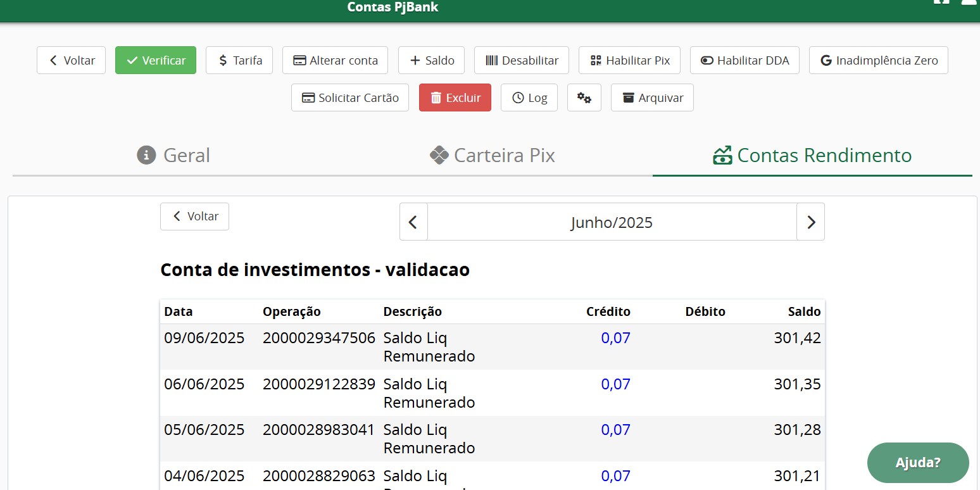Open the Carteira Pix tab
This screenshot has width=980, height=490.
pyautogui.click(x=493, y=155)
